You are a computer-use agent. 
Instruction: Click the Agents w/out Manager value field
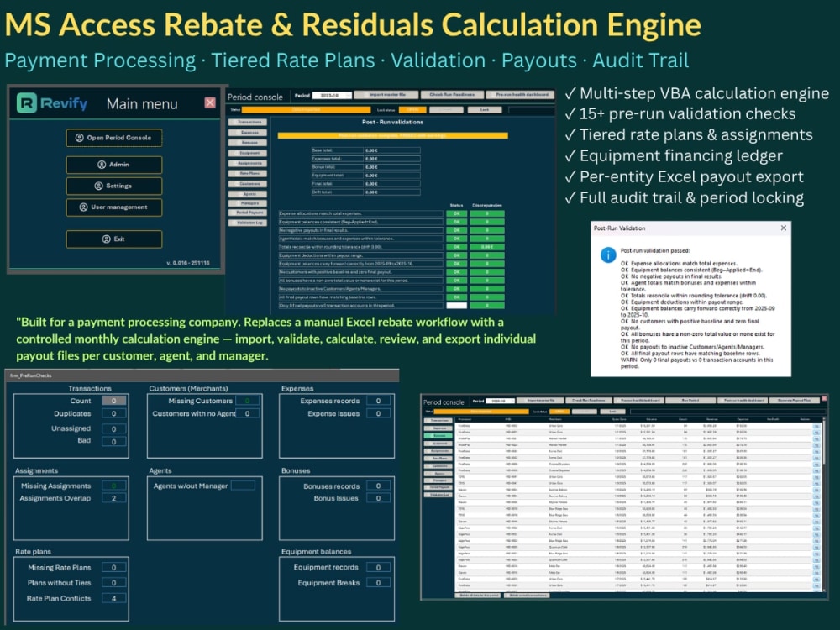(243, 486)
